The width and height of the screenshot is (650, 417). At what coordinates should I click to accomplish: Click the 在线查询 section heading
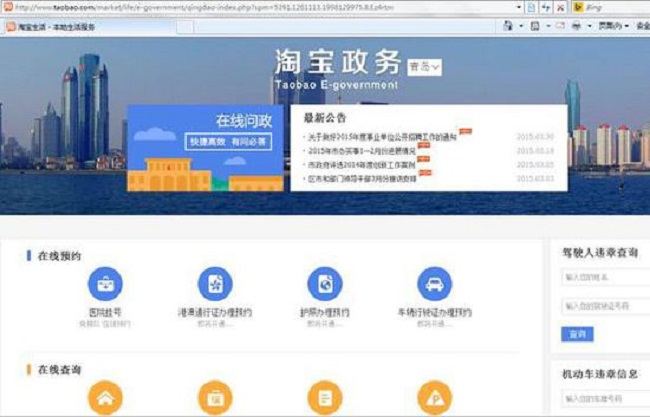tap(59, 369)
